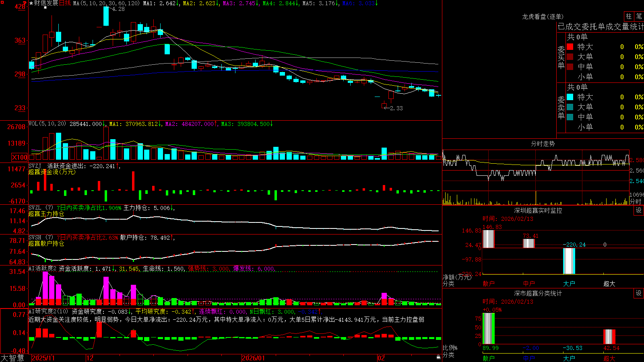Select the 2025/11 date marker on timeline
This screenshot has height=362, width=644.
click(x=43, y=358)
